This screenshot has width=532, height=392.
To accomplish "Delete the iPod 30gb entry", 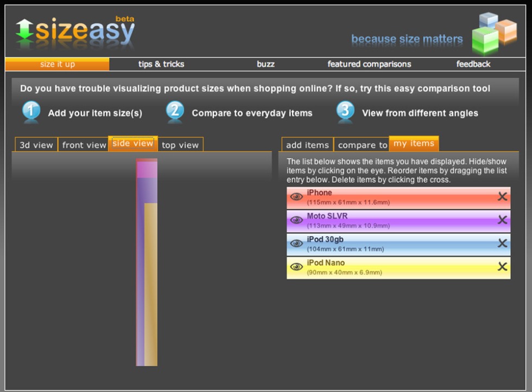I will 502,243.
